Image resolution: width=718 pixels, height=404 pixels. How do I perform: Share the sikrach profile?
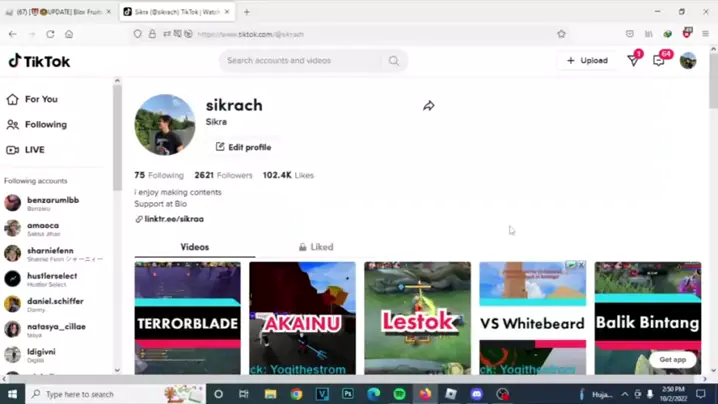pos(428,106)
